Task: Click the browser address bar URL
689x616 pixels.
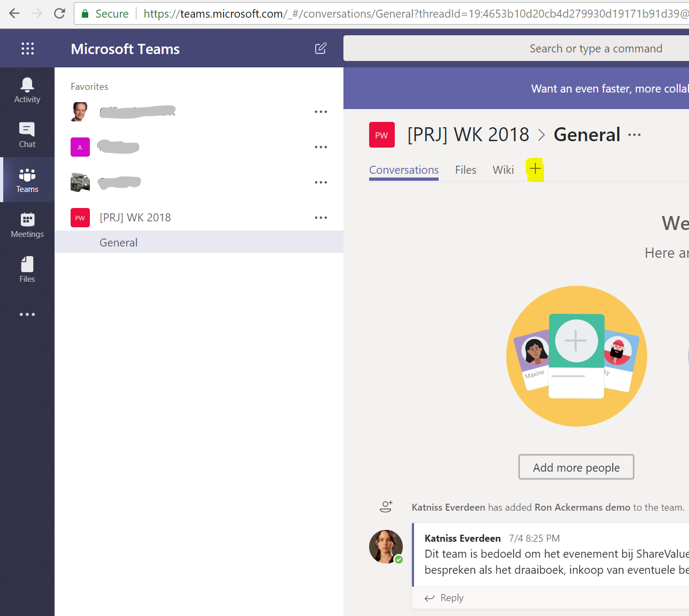Action: click(x=415, y=13)
